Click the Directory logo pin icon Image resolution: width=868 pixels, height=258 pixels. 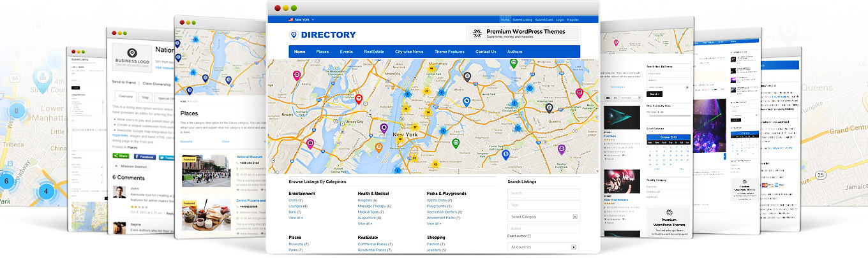tap(294, 34)
